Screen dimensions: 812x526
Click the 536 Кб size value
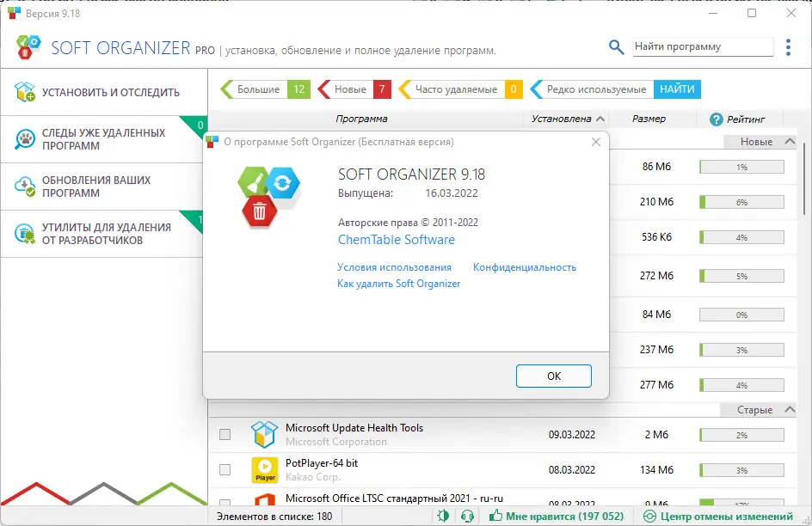tap(656, 237)
